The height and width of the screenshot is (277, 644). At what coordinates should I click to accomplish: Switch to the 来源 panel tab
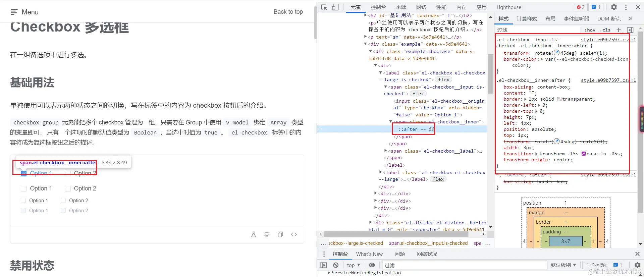pyautogui.click(x=401, y=7)
